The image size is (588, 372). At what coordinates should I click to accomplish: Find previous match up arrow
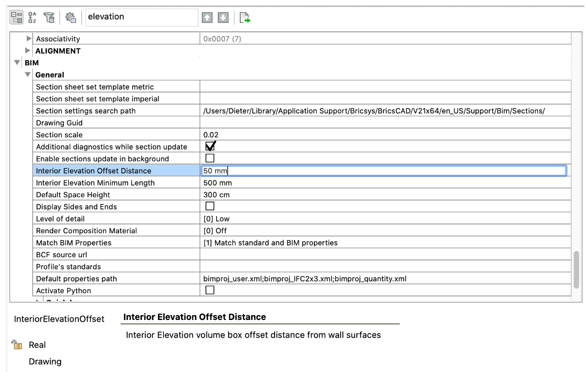pyautogui.click(x=207, y=17)
